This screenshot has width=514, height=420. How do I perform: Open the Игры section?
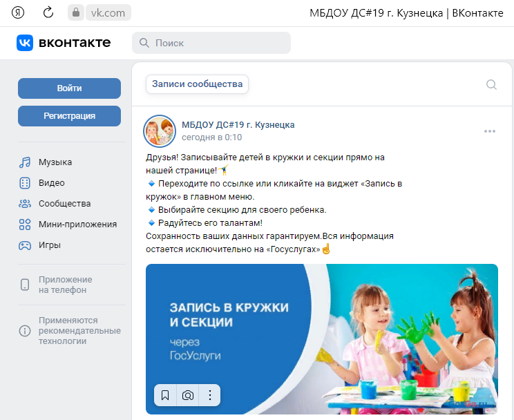point(50,245)
